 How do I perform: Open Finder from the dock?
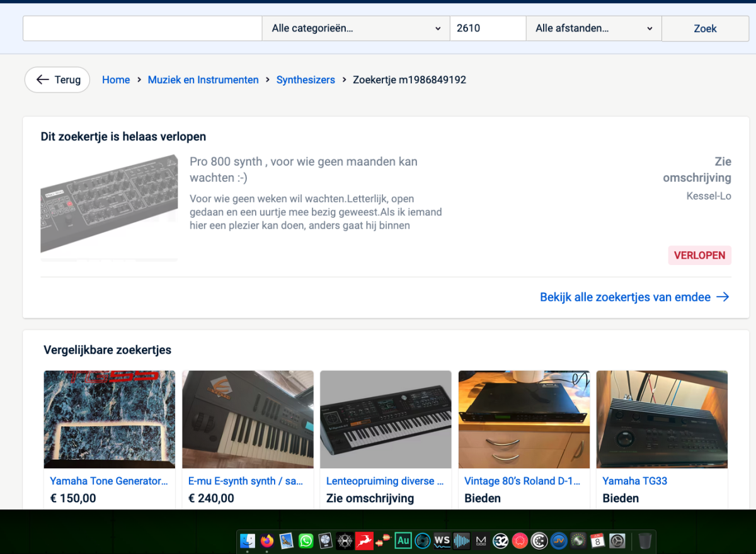coord(248,541)
